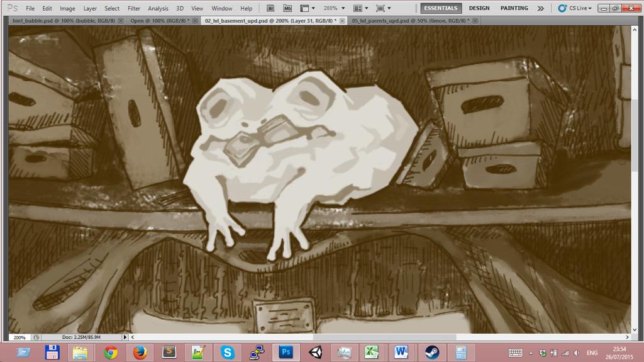Open the Filter menu
This screenshot has height=362, width=644.
click(134, 8)
